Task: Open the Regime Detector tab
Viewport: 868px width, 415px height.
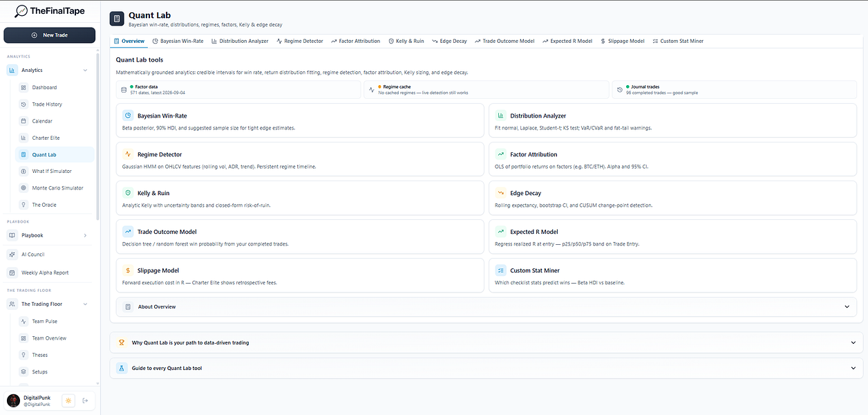Action: pyautogui.click(x=300, y=41)
